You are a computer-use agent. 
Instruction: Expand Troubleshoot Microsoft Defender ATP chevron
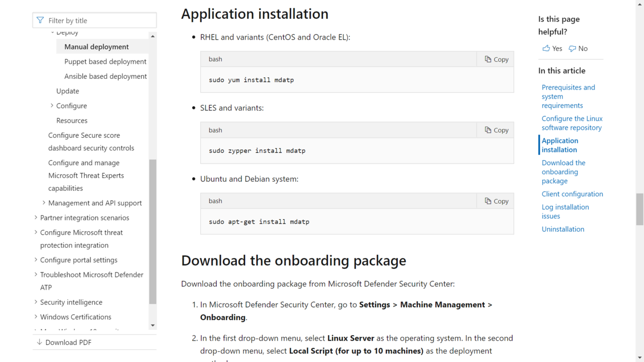click(36, 275)
